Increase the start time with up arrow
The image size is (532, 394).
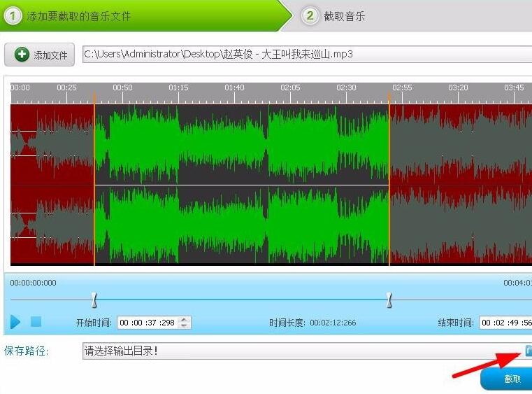(x=185, y=319)
